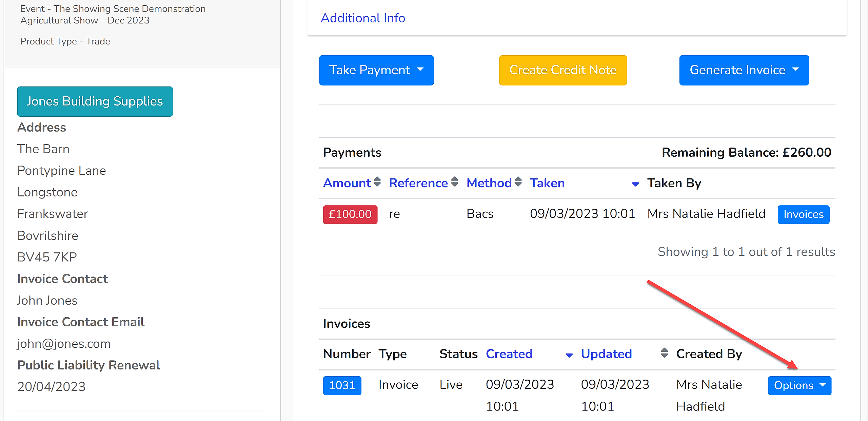Select payment date 09/03/2023 10:01
Viewport: 868px width, 421px height.
(x=583, y=214)
